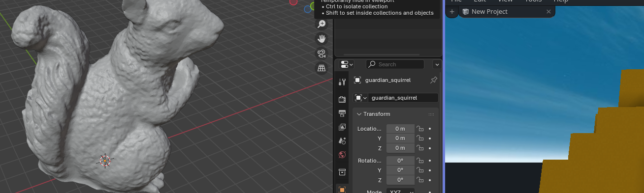The width and height of the screenshot is (644, 193).
Task: Open the Scene properties tab icon
Action: (x=342, y=141)
